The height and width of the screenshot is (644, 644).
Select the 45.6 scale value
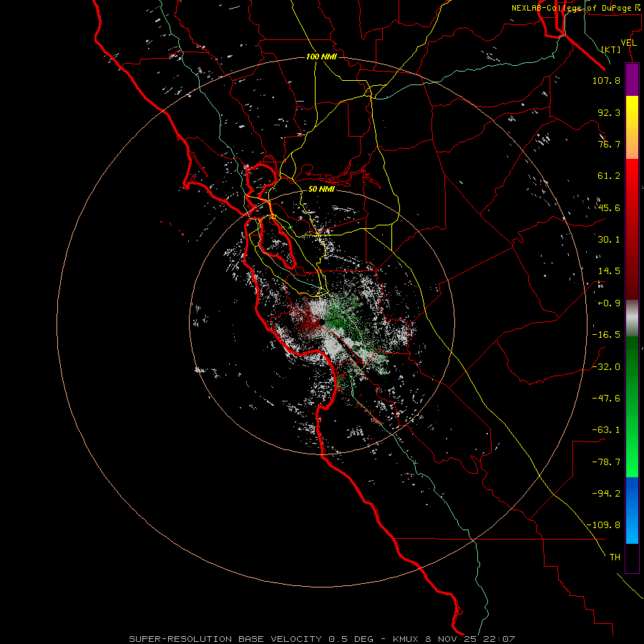(x=609, y=208)
